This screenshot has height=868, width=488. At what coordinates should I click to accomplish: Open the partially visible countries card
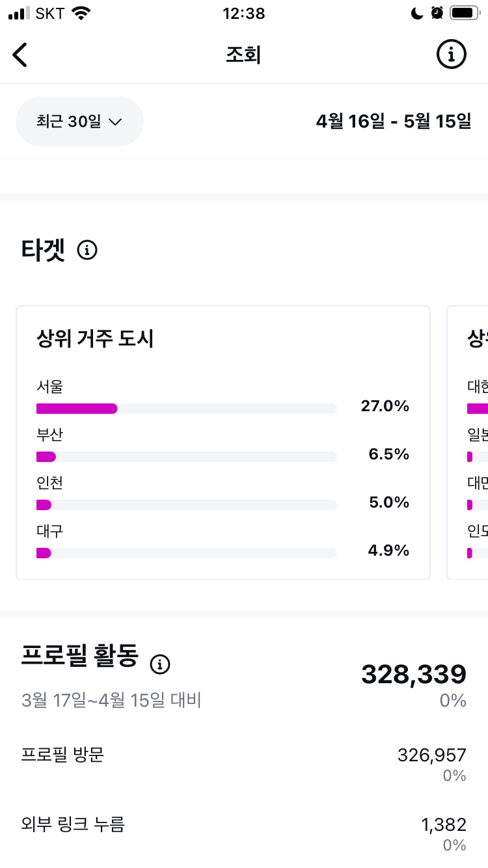468,442
